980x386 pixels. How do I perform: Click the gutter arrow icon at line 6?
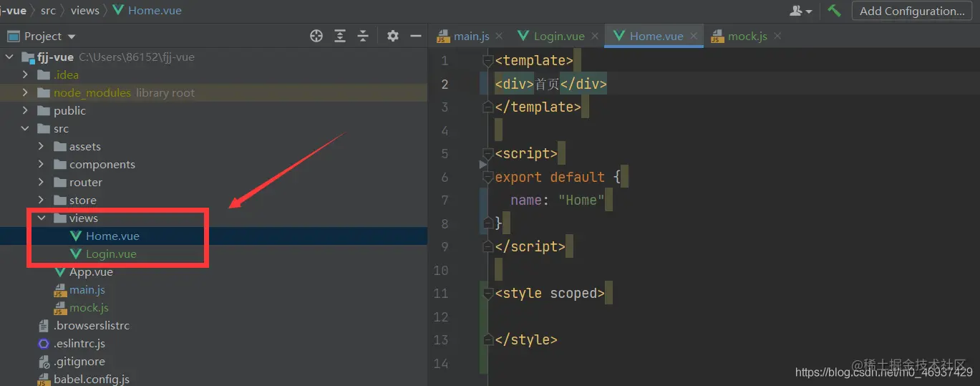click(483, 165)
